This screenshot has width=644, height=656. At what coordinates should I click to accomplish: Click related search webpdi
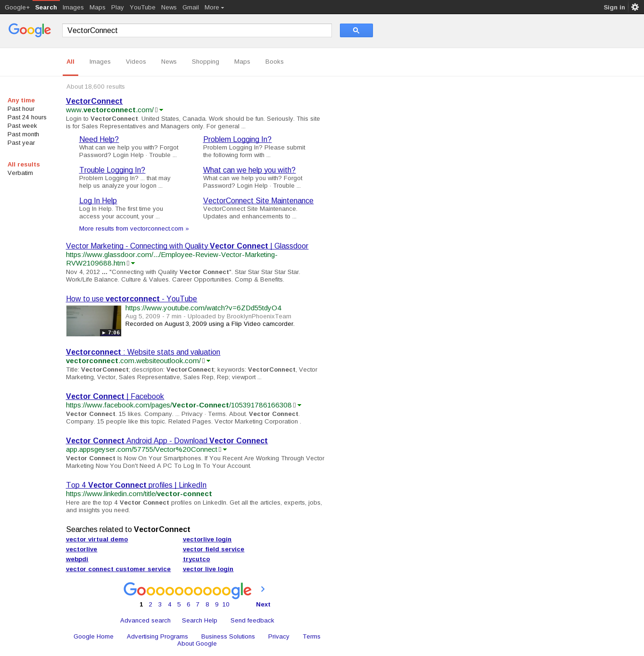(x=77, y=559)
